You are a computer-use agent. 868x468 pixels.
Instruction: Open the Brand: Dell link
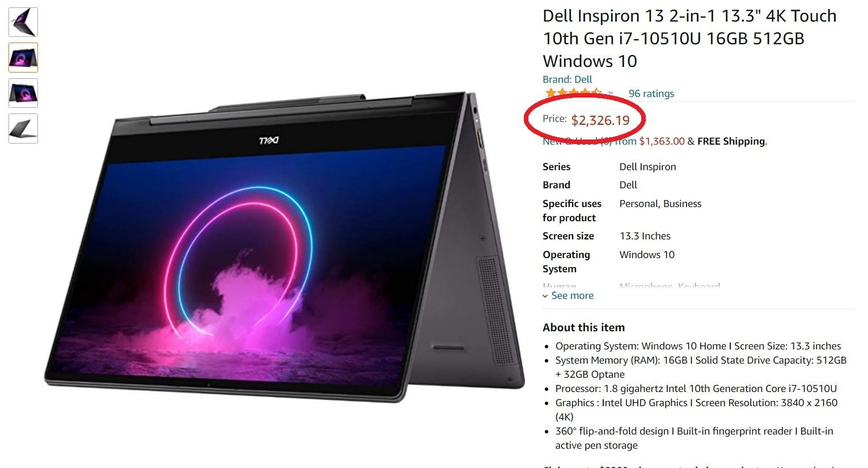(x=567, y=79)
